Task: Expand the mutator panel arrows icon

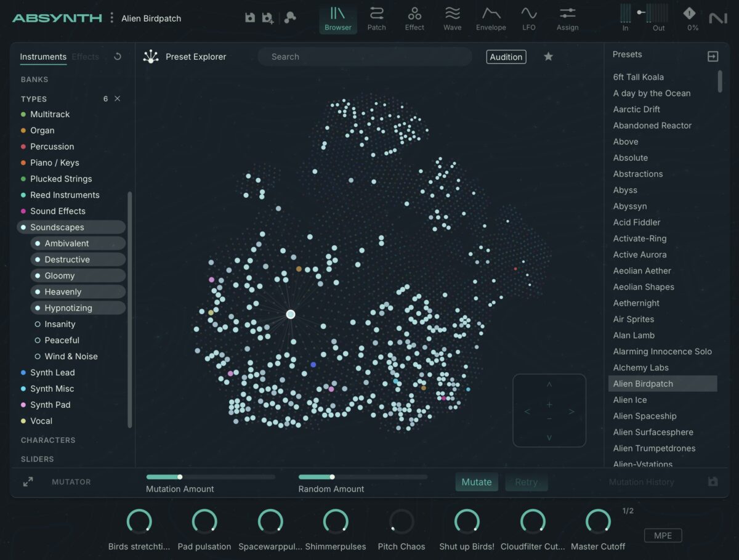Action: pyautogui.click(x=28, y=482)
